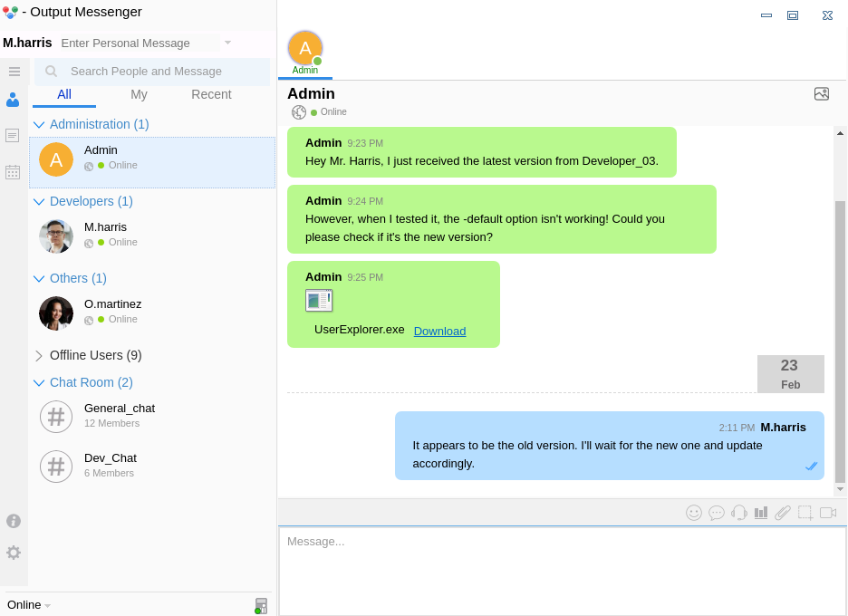Maximize the Output Messenger window
The image size is (848, 616).
tap(793, 15)
